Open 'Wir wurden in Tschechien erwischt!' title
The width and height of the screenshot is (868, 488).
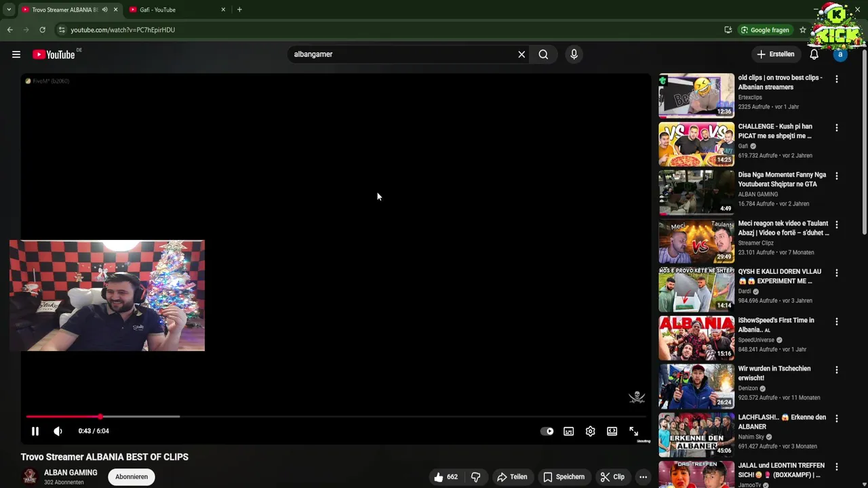(774, 373)
